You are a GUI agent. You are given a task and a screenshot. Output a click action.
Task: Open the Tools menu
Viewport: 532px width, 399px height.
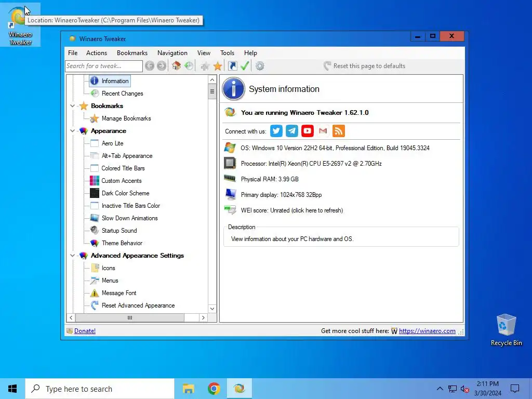pos(227,53)
